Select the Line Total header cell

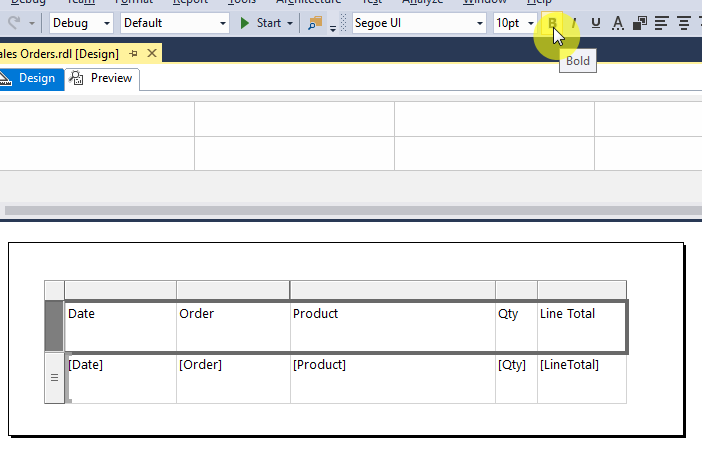coord(581,326)
